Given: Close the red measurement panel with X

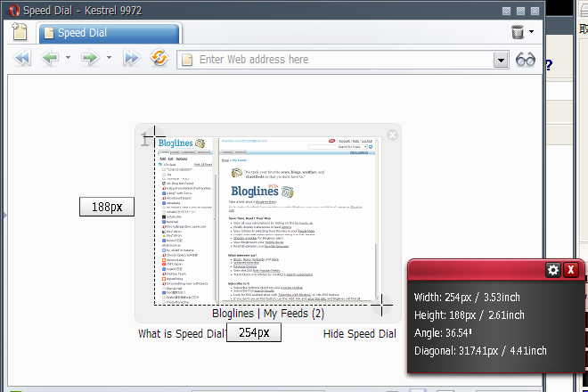Looking at the screenshot, I should click(x=571, y=270).
